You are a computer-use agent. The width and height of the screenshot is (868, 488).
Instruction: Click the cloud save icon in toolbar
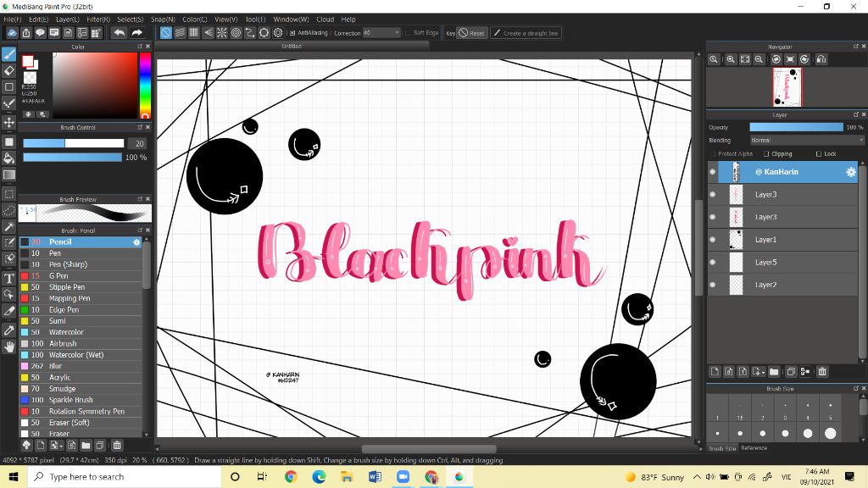12,33
